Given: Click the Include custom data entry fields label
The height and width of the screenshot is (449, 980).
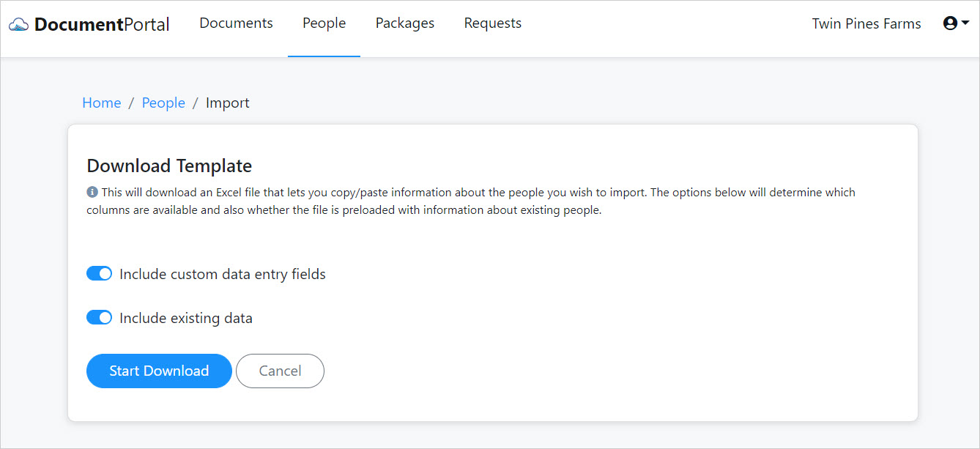Looking at the screenshot, I should pyautogui.click(x=220, y=273).
